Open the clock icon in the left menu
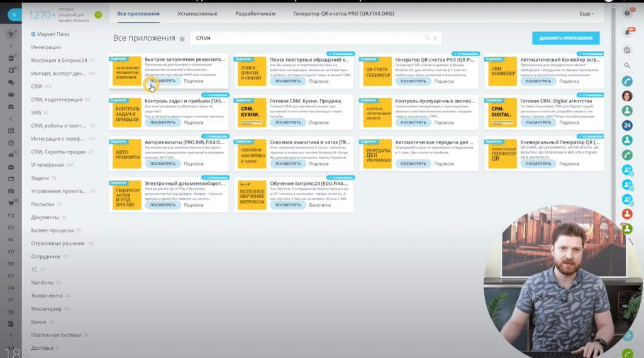644x358 pixels. pyautogui.click(x=11, y=143)
